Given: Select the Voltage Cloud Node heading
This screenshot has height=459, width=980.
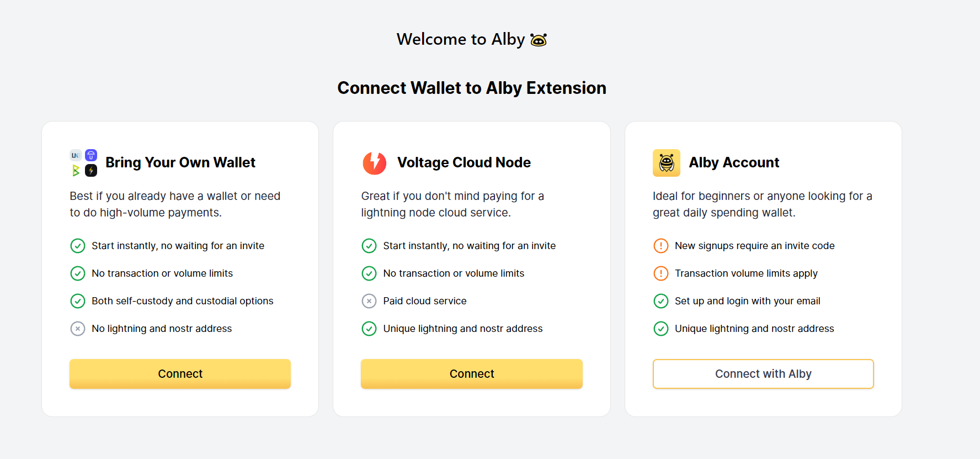Looking at the screenshot, I should click(x=464, y=162).
